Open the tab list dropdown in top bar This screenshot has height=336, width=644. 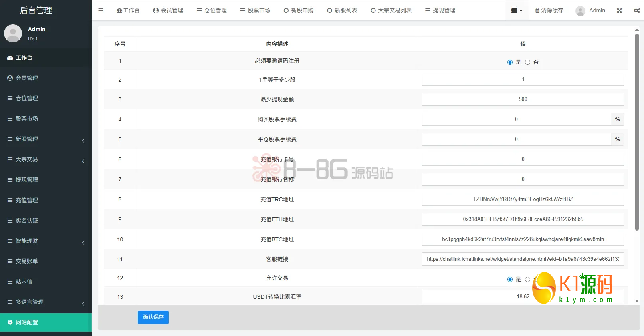point(517,10)
